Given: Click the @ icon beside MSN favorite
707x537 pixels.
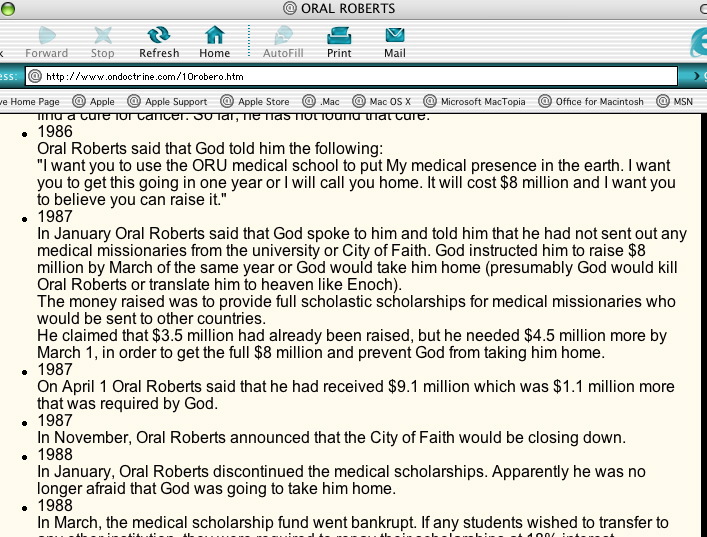Looking at the screenshot, I should click(662, 101).
